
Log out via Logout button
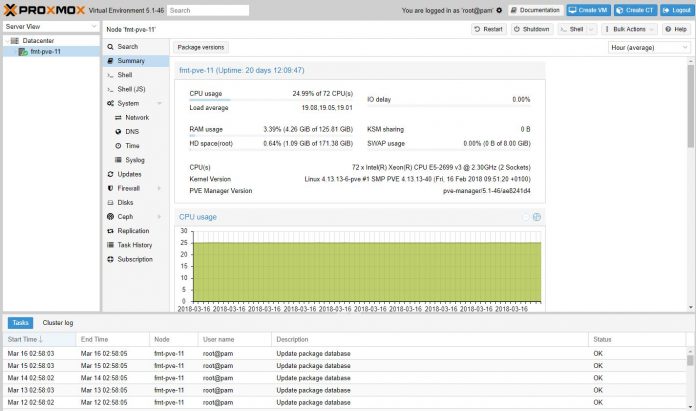(676, 10)
